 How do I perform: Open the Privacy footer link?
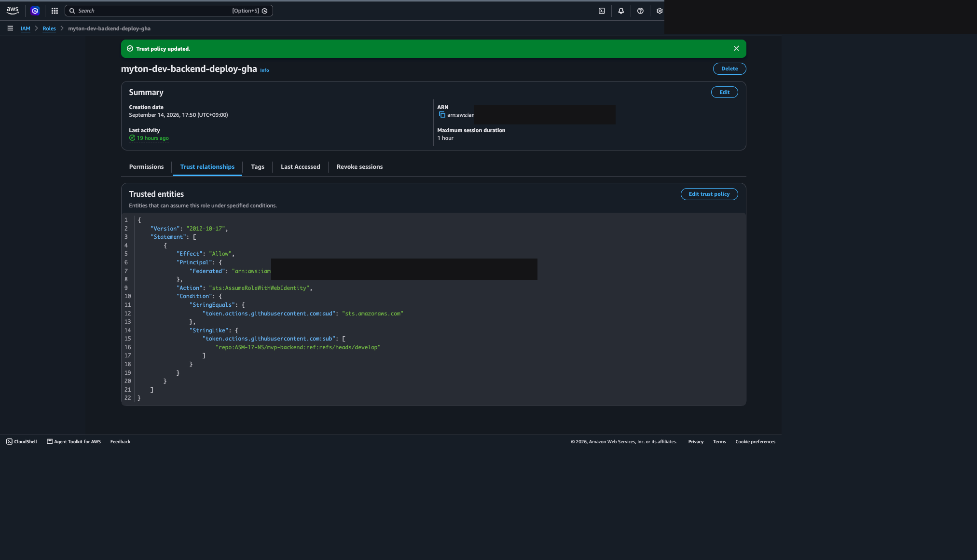pos(696,442)
